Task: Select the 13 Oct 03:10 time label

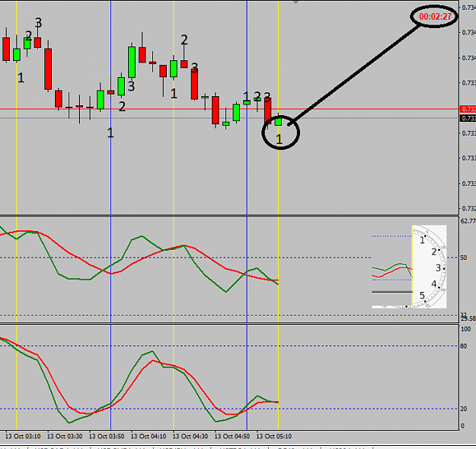Action: [x=23, y=436]
